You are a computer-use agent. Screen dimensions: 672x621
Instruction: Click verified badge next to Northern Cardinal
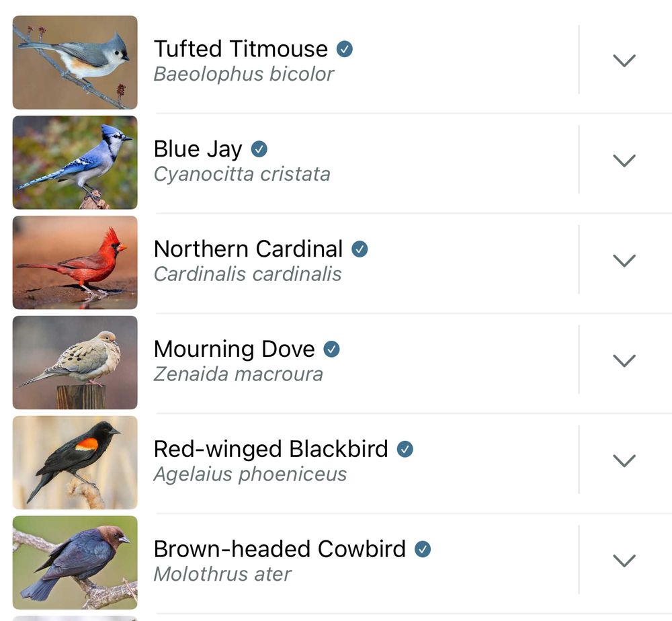click(360, 249)
